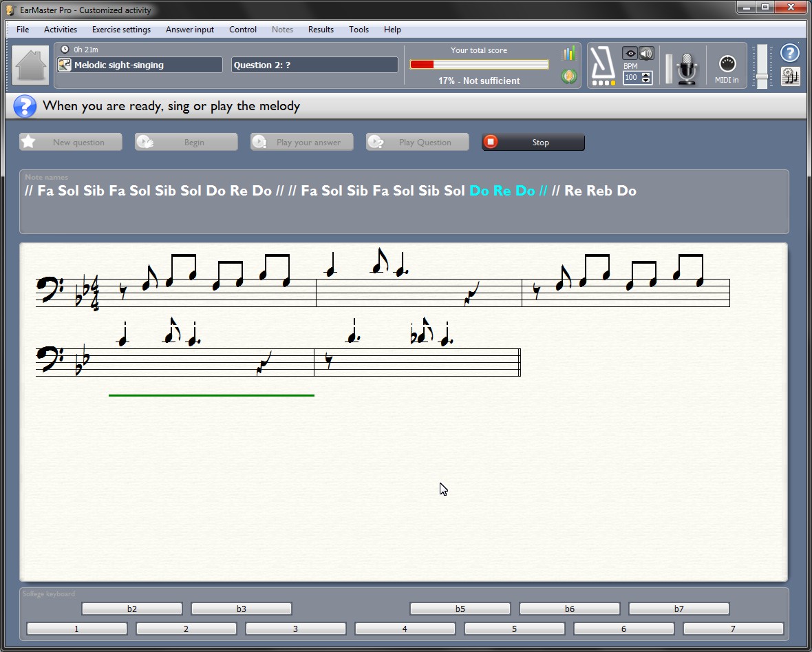812x652 pixels.
Task: Open the Question 2 selector box
Action: [x=314, y=65]
